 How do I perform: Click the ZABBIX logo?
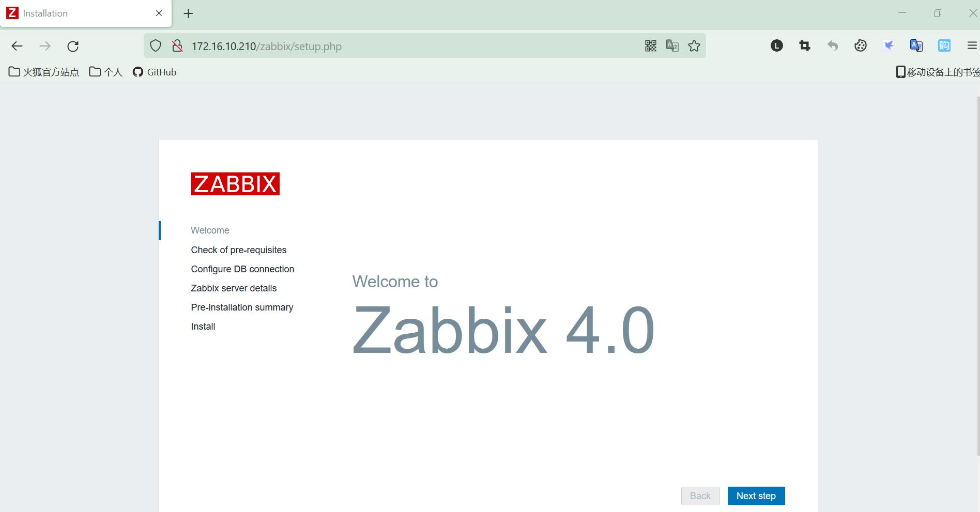(x=235, y=184)
